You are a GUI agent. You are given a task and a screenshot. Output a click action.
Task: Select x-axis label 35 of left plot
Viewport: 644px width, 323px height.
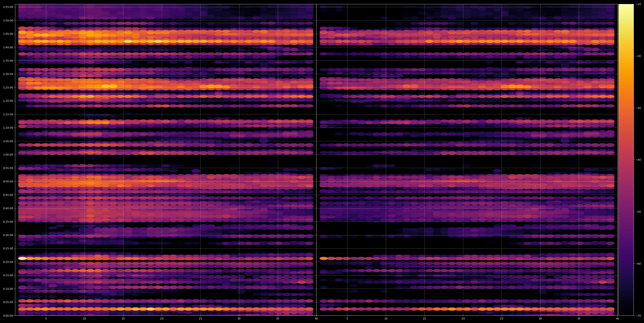(278, 319)
